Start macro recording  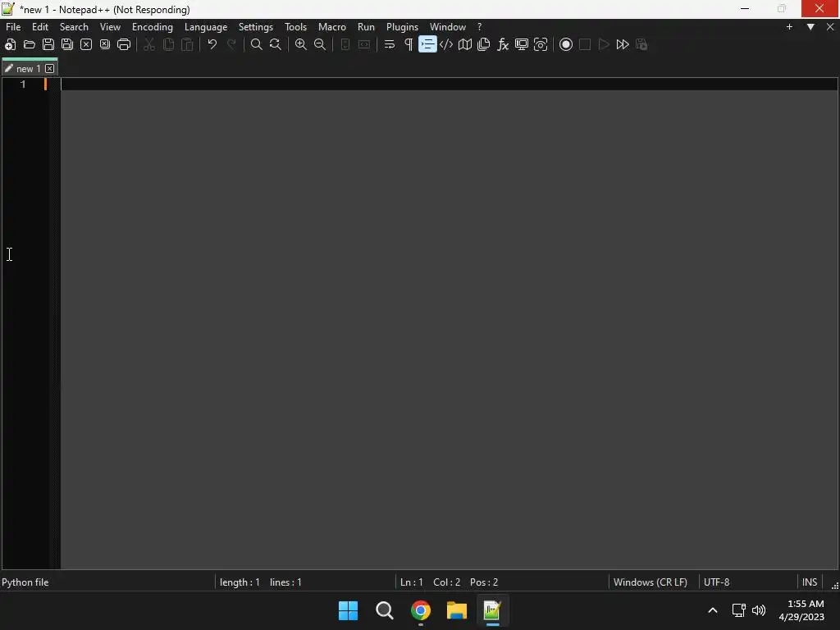566,44
